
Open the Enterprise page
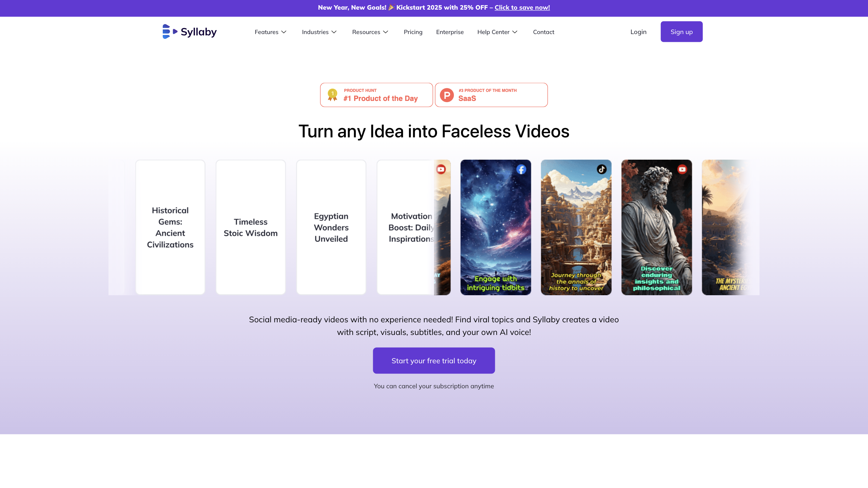pyautogui.click(x=450, y=32)
